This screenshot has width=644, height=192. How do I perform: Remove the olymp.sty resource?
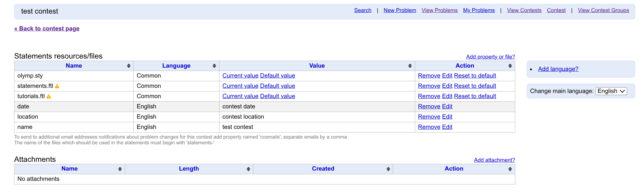pos(429,76)
